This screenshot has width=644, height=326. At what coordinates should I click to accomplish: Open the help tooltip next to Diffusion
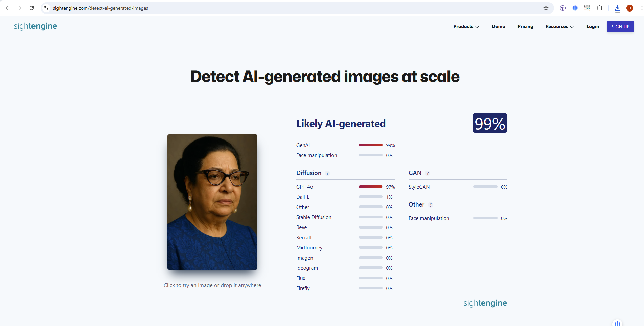point(327,173)
